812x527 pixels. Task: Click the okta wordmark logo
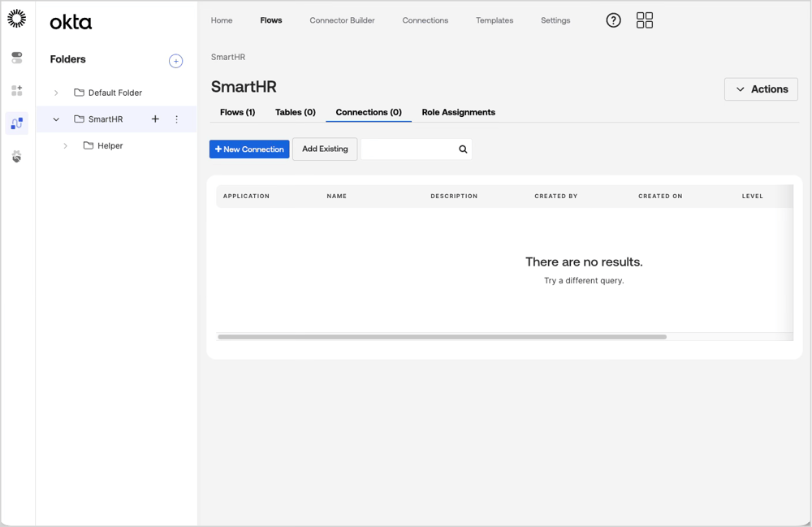pyautogui.click(x=71, y=22)
